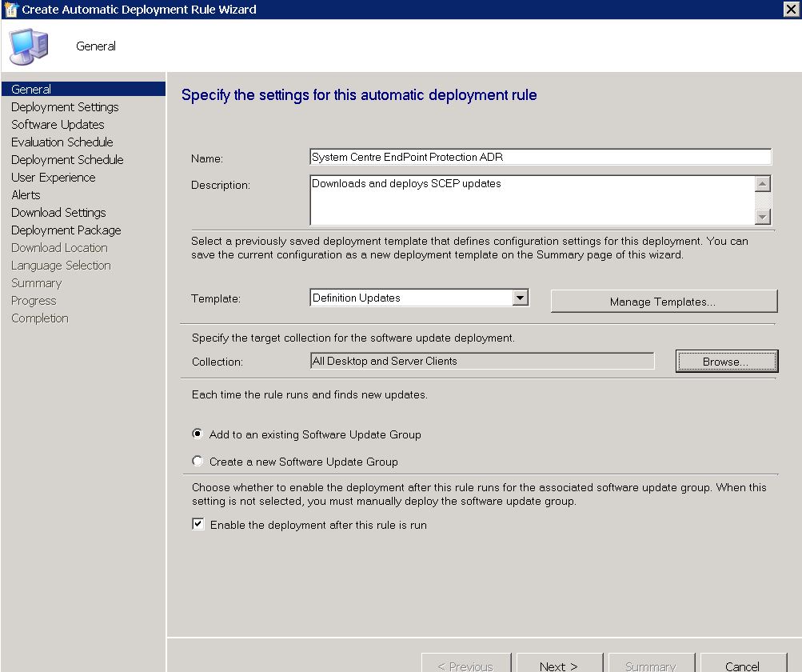The image size is (802, 672).
Task: Click the wizard title bar icon
Action: (x=10, y=10)
